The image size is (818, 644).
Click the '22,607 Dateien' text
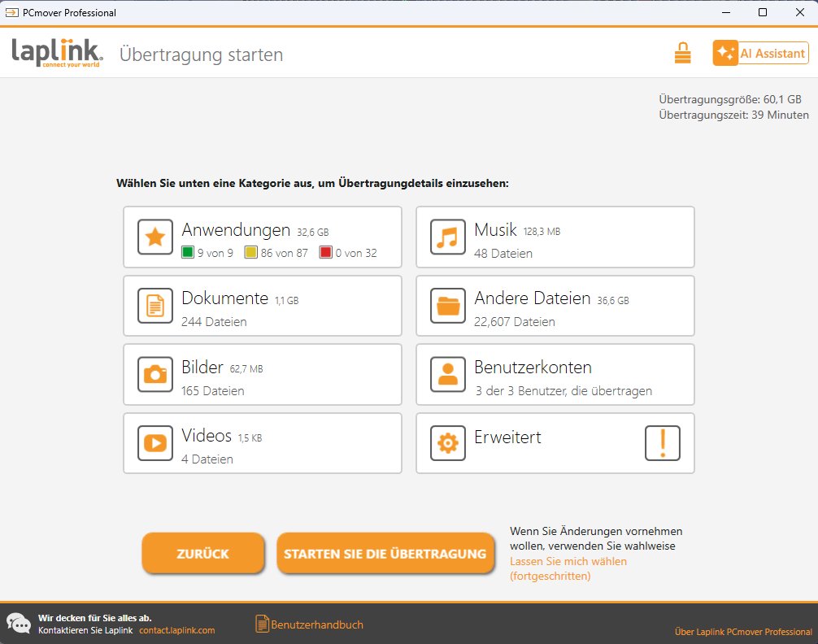point(515,322)
